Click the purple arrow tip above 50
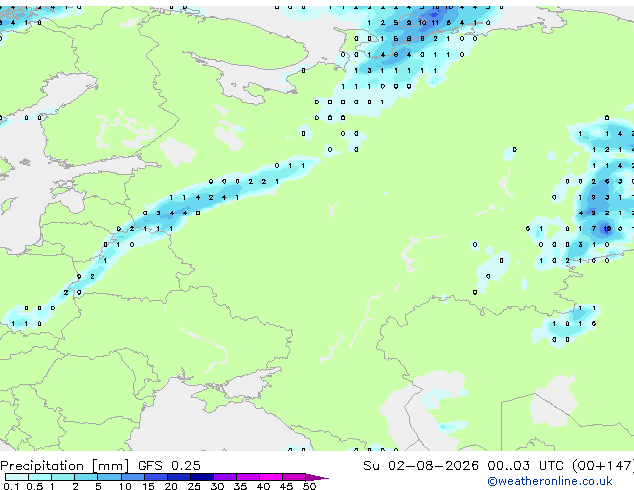The width and height of the screenshot is (634, 490). click(317, 477)
